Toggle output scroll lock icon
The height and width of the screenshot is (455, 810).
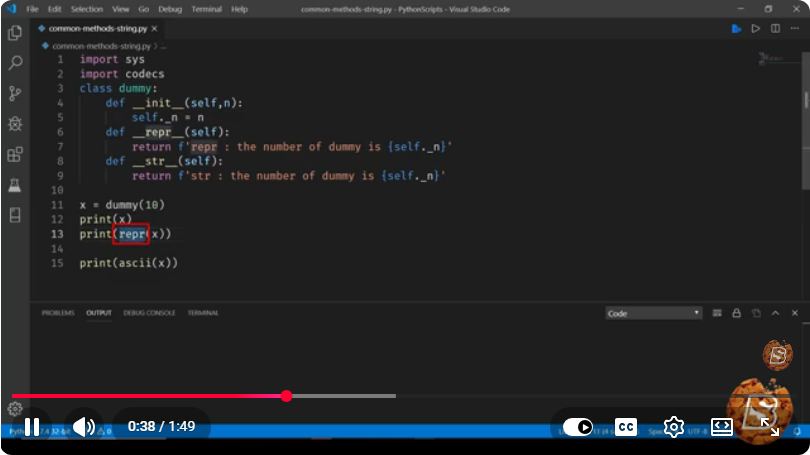[737, 313]
